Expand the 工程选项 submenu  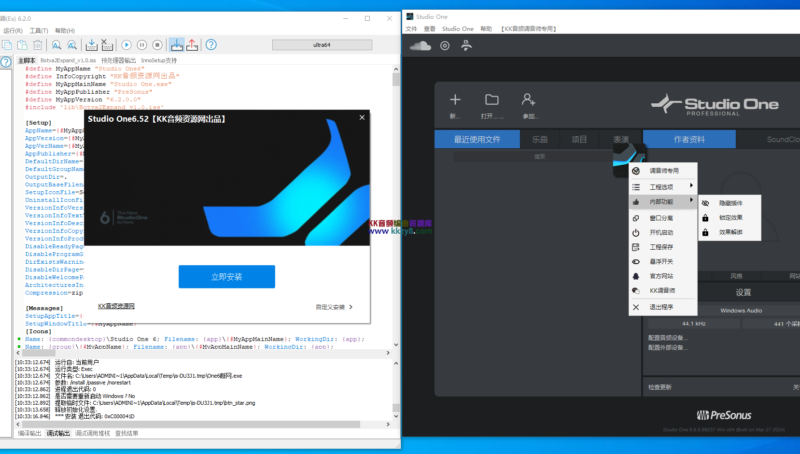pos(663,187)
